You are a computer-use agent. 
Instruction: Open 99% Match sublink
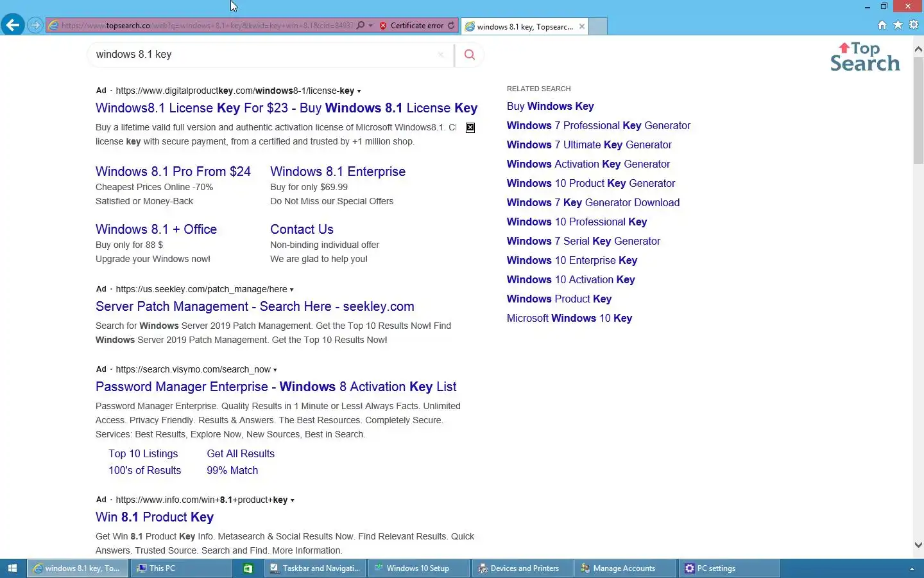pyautogui.click(x=232, y=470)
